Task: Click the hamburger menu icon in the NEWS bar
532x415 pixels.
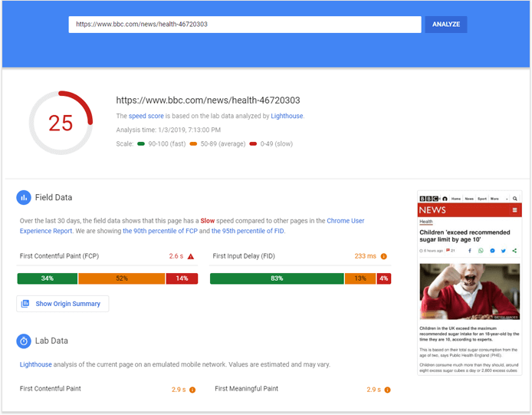Action: pyautogui.click(x=514, y=210)
